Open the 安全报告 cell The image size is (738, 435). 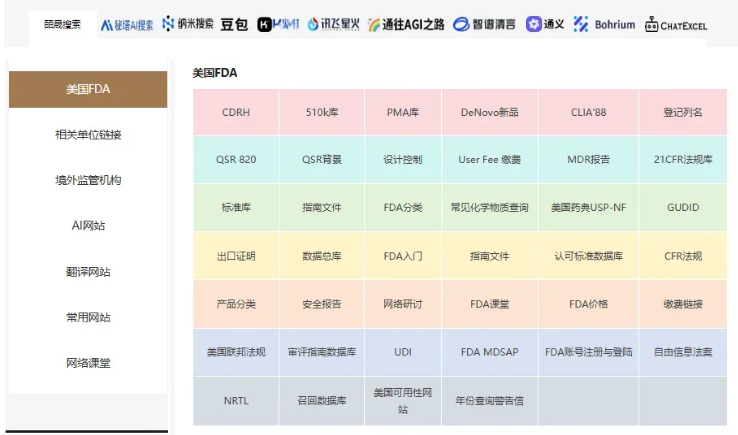pyautogui.click(x=322, y=304)
